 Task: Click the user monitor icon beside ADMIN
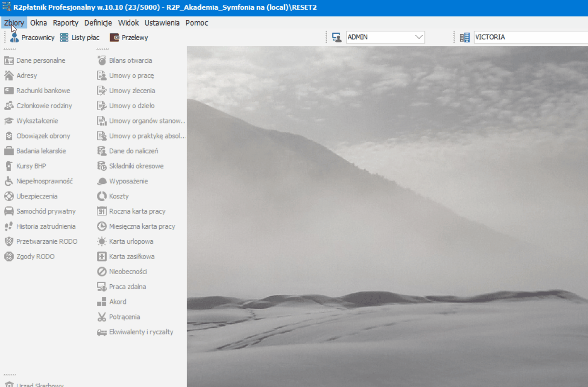tap(337, 37)
